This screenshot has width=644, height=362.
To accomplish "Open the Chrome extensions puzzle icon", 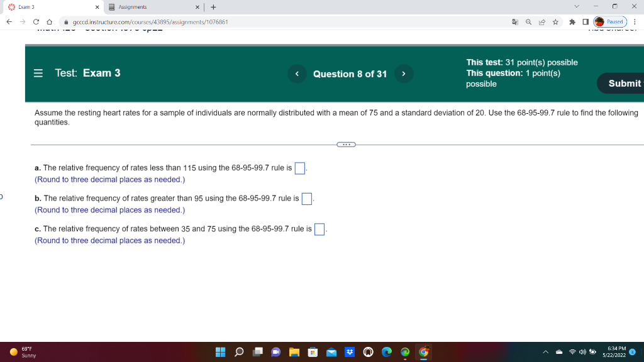I will 572,21.
